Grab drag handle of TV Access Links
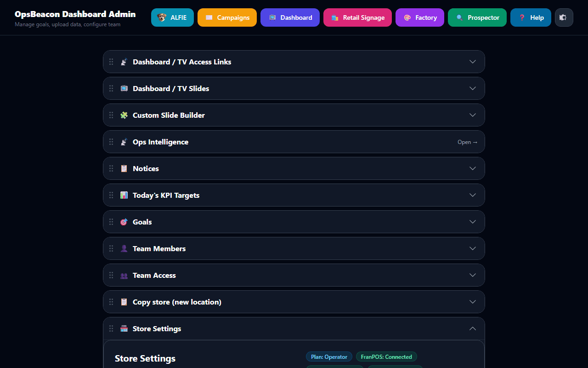The height and width of the screenshot is (368, 588). pos(111,62)
